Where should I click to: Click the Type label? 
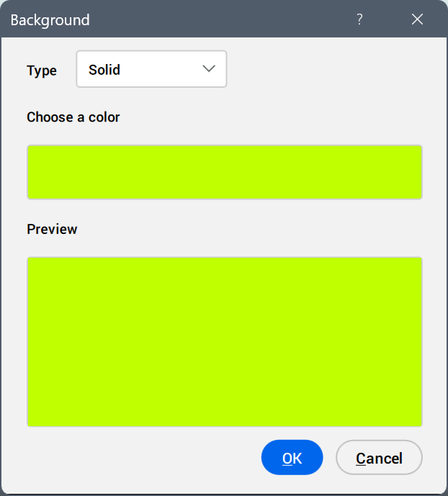42,71
